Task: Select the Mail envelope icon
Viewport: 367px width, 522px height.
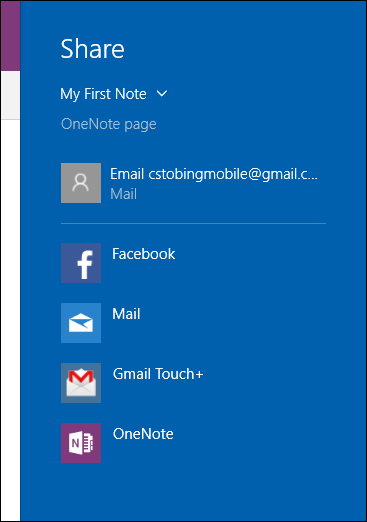Action: (x=81, y=323)
